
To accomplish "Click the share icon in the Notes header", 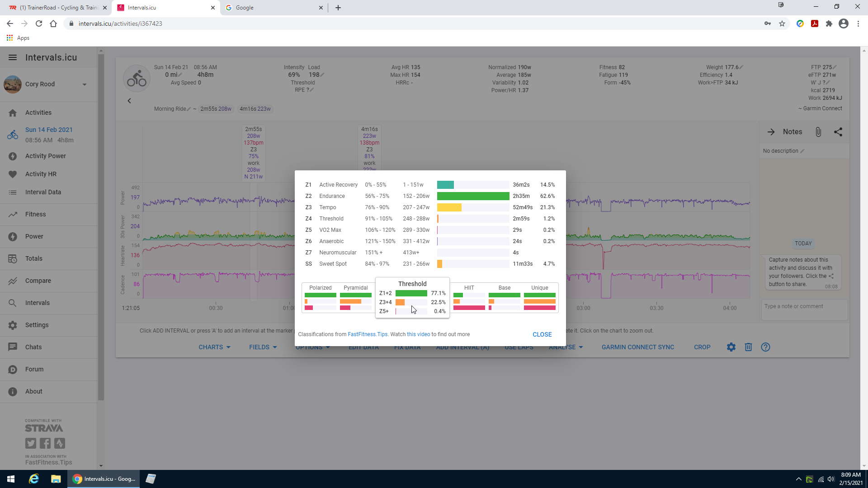I will (838, 132).
